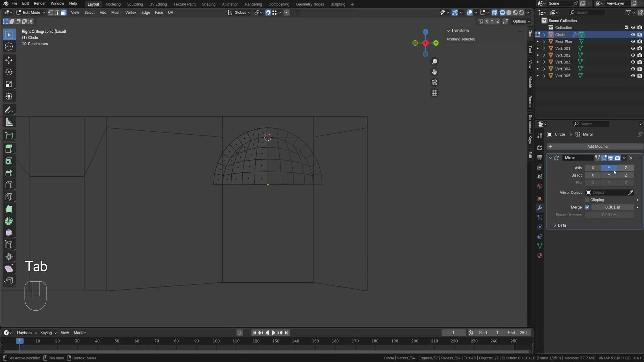Hide Vert.003 eye toggle
Screen dimensions: 644x362
(633, 62)
